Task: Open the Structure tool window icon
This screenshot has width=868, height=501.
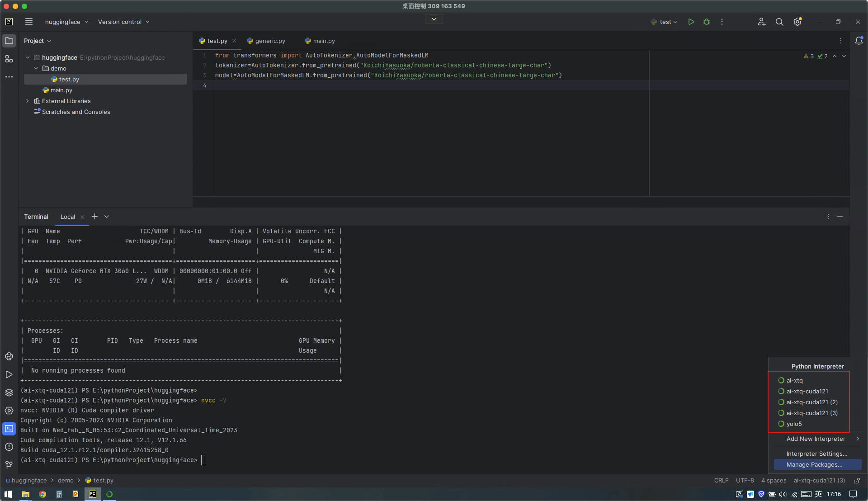Action: pyautogui.click(x=9, y=59)
